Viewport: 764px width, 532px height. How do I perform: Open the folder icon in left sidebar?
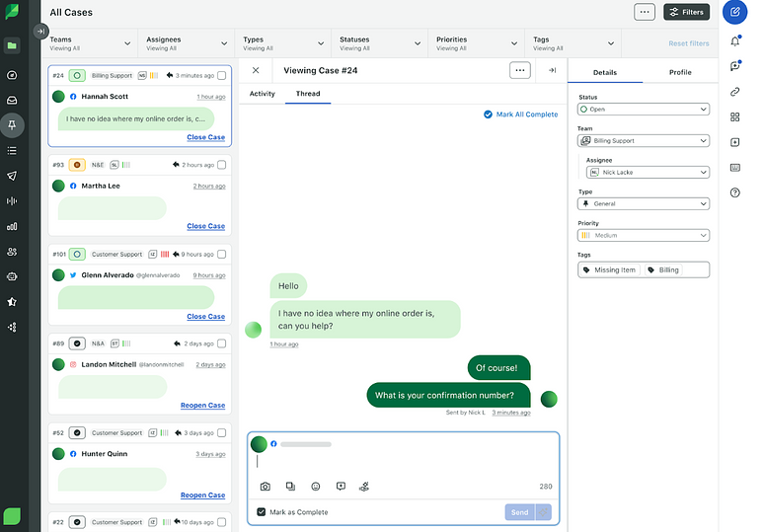tap(12, 45)
